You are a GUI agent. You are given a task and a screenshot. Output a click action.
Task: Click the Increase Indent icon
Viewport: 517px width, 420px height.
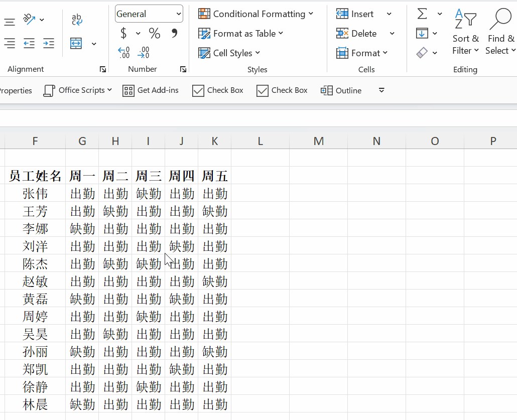tap(49, 44)
